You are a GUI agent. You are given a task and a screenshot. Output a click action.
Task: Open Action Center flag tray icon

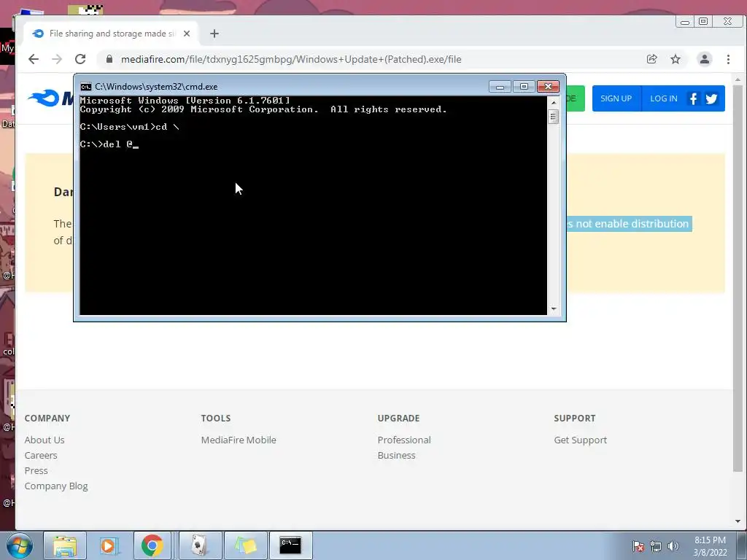click(638, 546)
